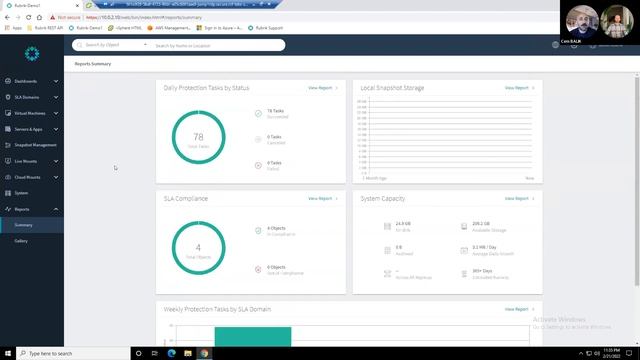Click the green bar in weekly chart
The height and width of the screenshot is (360, 640).
click(253, 337)
